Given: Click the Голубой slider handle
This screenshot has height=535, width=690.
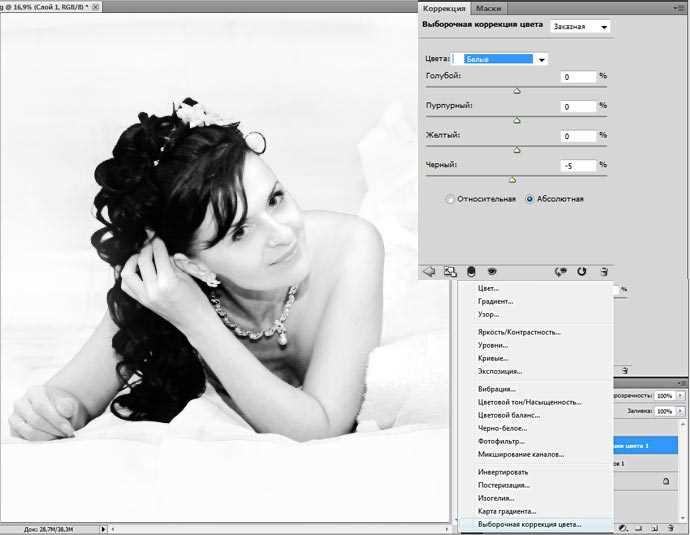Looking at the screenshot, I should coord(517,91).
